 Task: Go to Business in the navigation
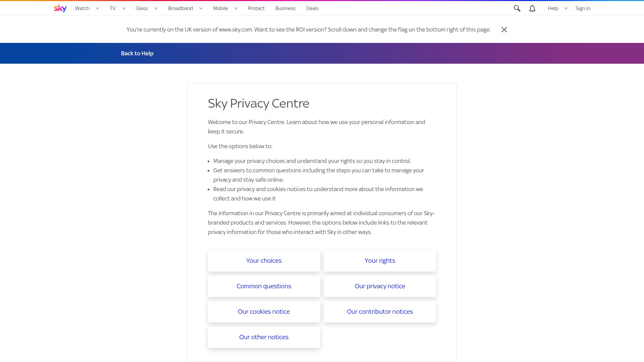coord(285,8)
